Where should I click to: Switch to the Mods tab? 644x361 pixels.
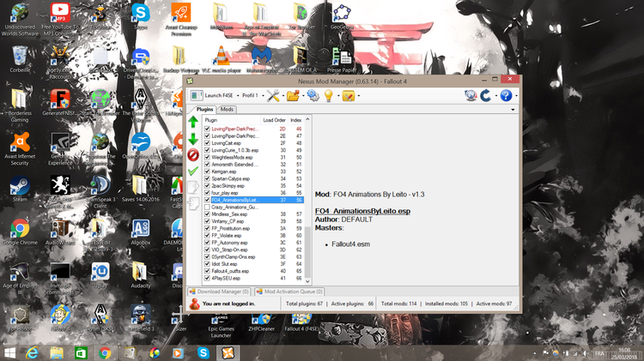coord(227,109)
